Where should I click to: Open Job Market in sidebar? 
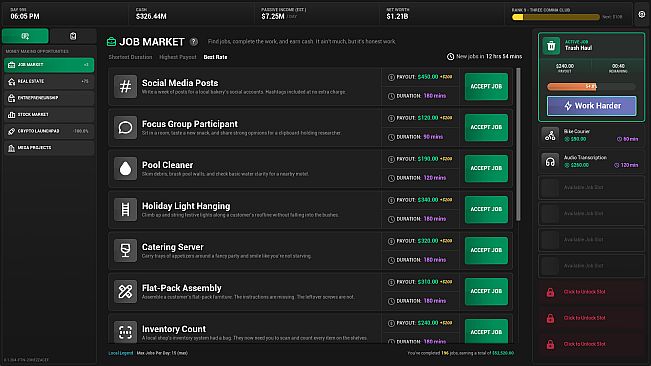tap(49, 65)
